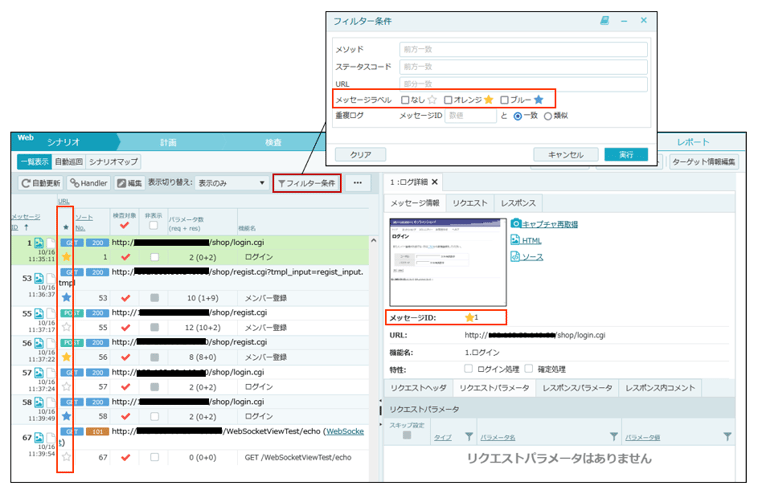
Task: Click the メソッド input field
Action: coord(523,49)
